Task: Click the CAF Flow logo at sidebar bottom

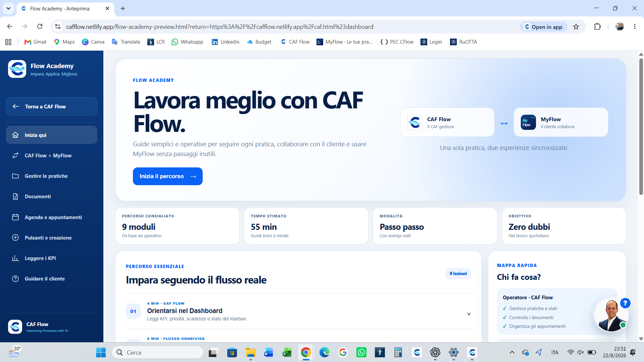Action: tap(15, 327)
